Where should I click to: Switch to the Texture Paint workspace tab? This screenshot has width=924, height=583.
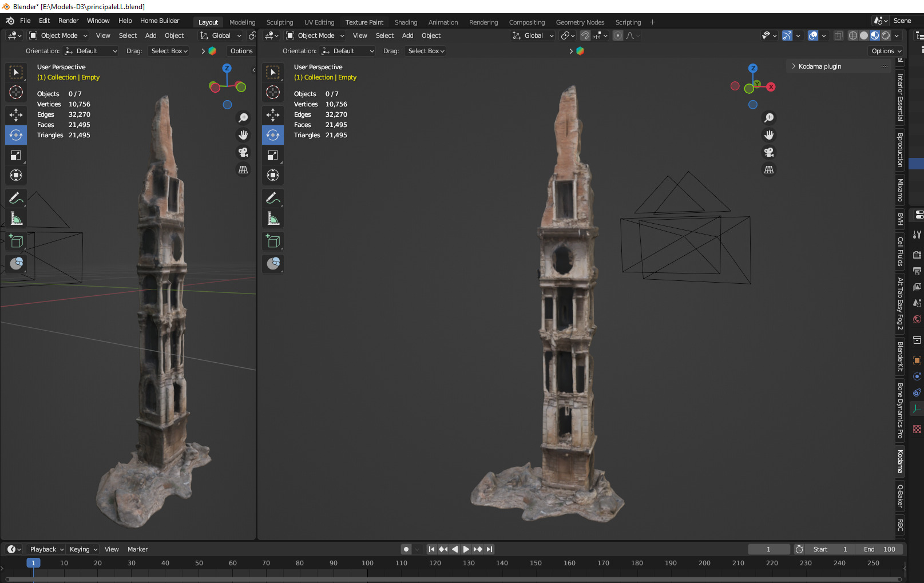[364, 22]
